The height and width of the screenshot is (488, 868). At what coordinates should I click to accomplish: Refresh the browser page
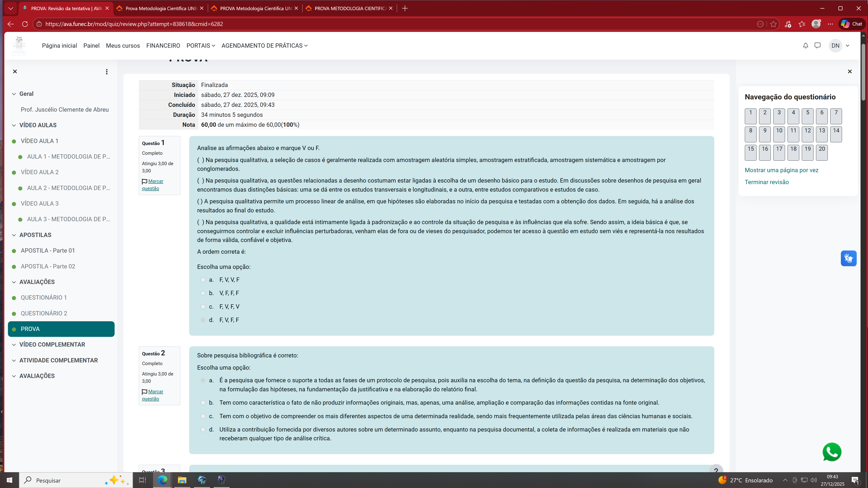tap(25, 24)
